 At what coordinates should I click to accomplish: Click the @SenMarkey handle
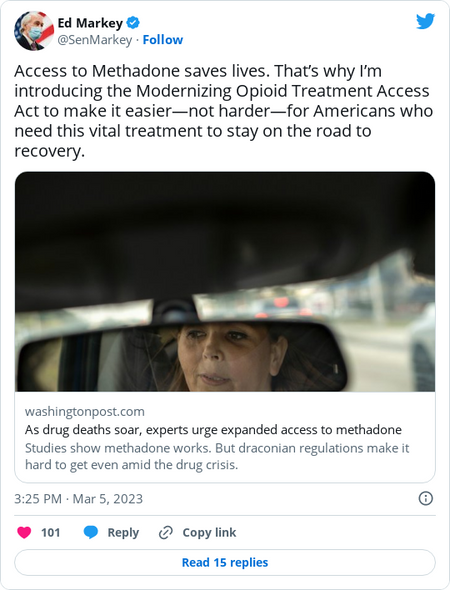click(94, 40)
